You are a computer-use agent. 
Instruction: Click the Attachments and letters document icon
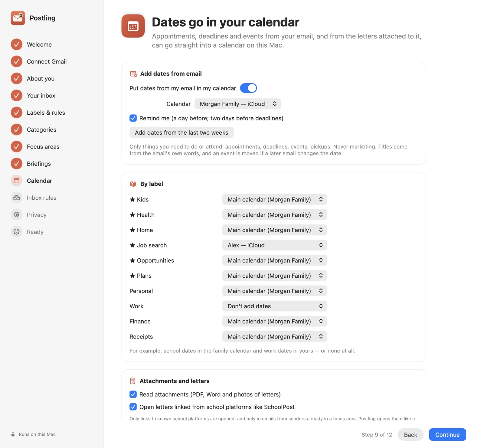tap(133, 381)
